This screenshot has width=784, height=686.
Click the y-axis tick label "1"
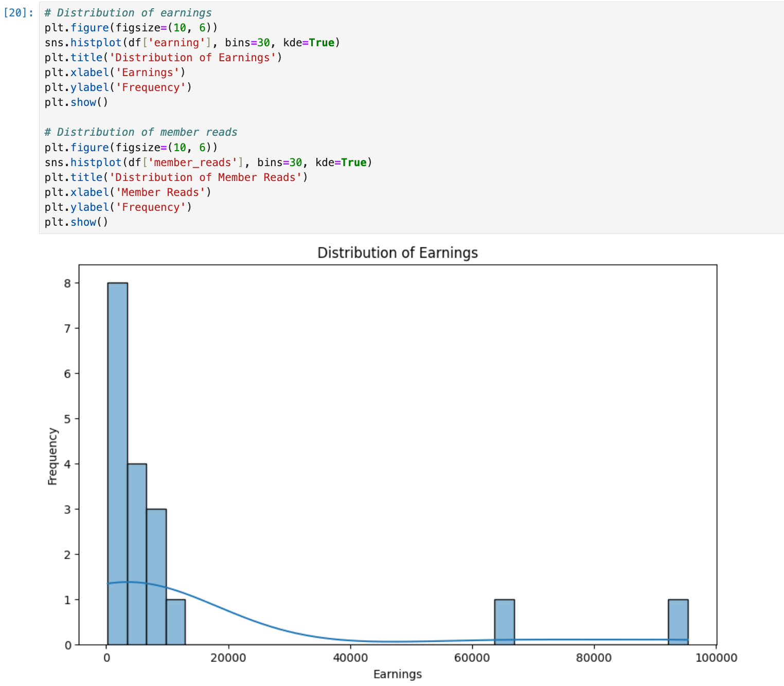point(68,600)
